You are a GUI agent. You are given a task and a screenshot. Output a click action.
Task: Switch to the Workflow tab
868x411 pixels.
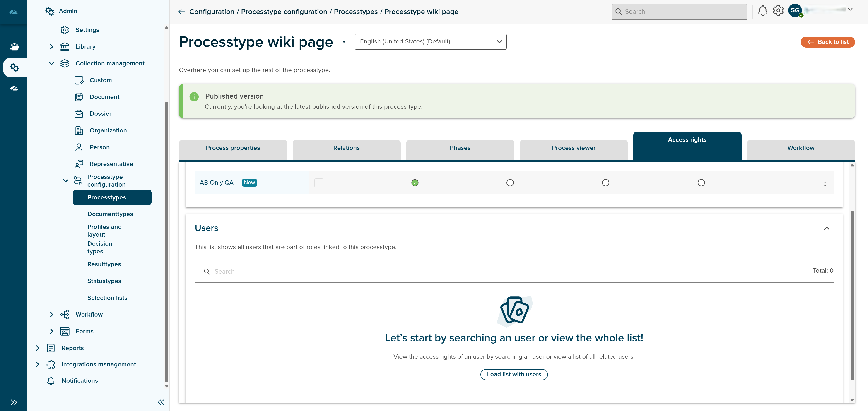tap(800, 148)
